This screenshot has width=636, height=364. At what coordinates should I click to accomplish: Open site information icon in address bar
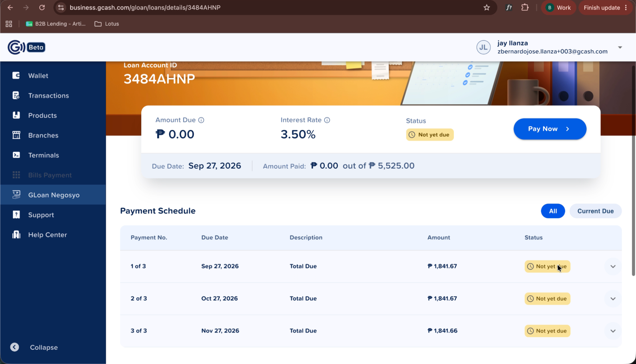point(61,8)
